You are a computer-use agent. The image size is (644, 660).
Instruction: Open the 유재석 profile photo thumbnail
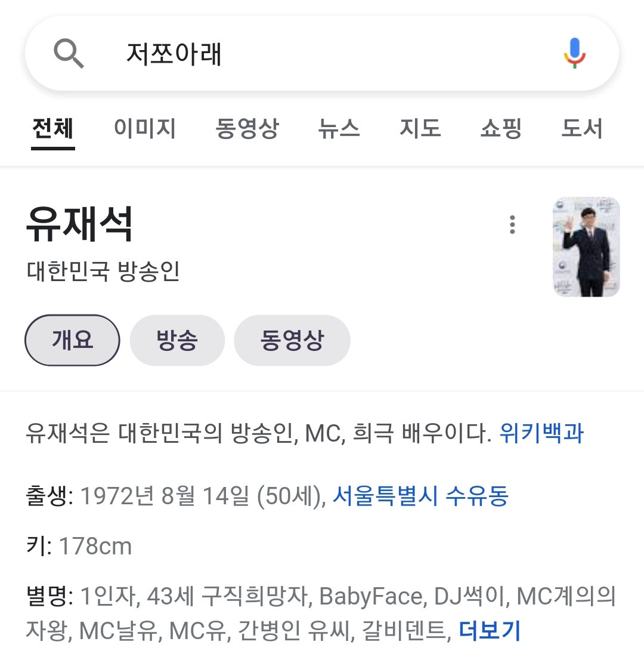586,246
